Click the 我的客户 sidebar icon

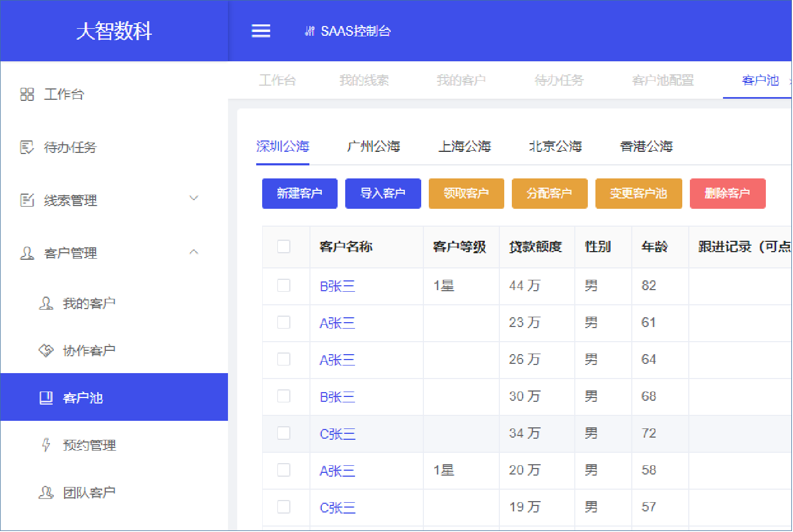click(x=46, y=303)
